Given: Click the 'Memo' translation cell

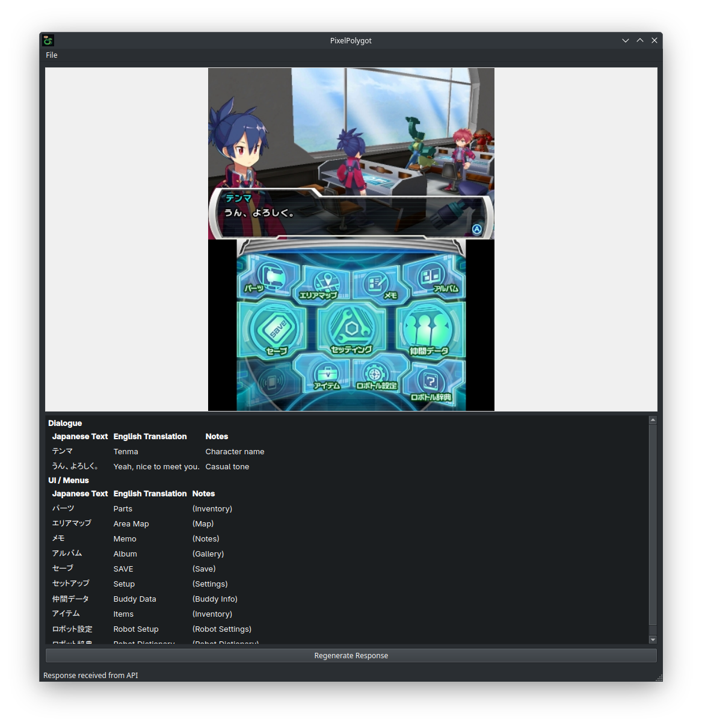Looking at the screenshot, I should click(x=125, y=539).
